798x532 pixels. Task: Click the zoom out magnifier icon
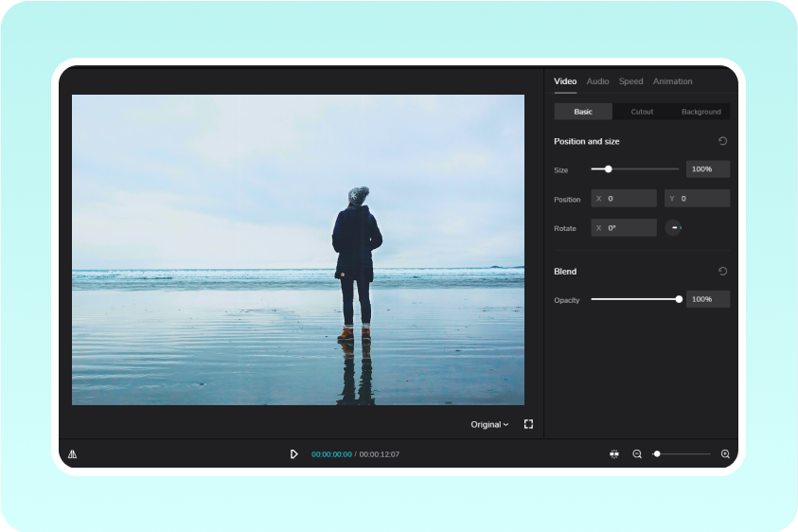637,453
